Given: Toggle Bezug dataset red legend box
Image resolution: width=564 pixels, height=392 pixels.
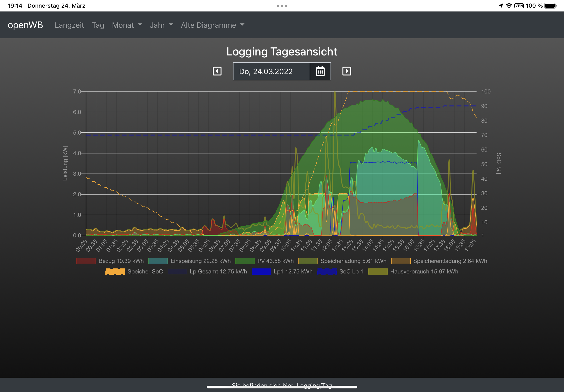Looking at the screenshot, I should pyautogui.click(x=86, y=261).
